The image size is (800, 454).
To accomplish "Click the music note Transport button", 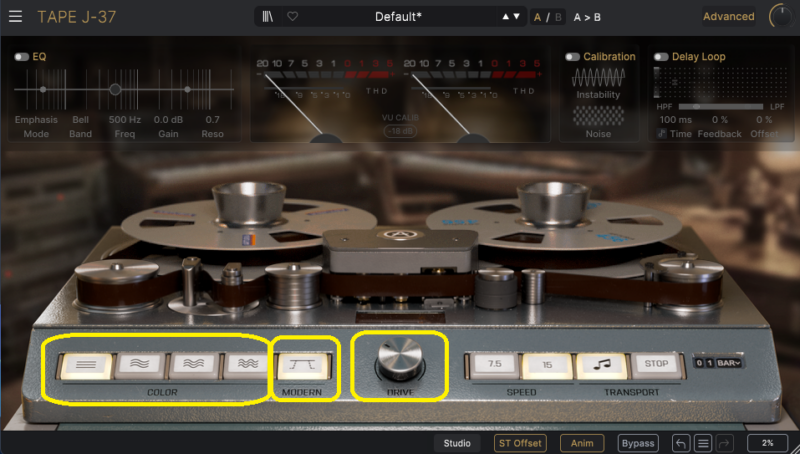I will [601, 364].
